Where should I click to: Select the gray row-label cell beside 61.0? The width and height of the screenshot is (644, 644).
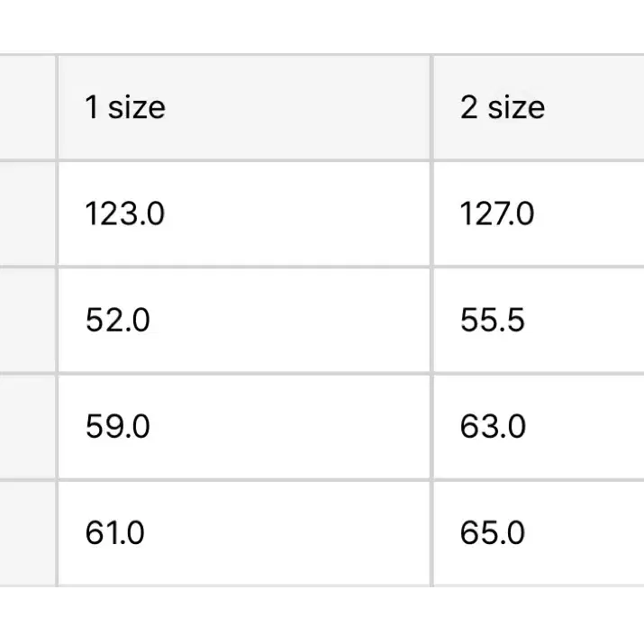pyautogui.click(x=27, y=533)
